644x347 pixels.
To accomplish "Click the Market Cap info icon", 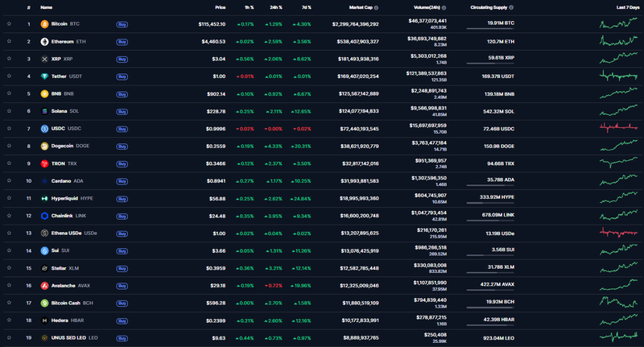I will point(376,7).
